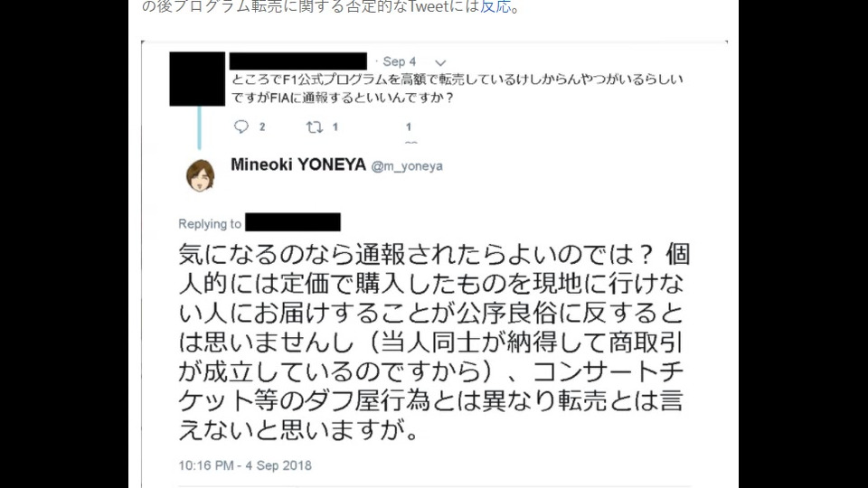The image size is (868, 488).
Task: Open Mineoki YONEYA's cartoon profile avatar
Action: coord(200,176)
